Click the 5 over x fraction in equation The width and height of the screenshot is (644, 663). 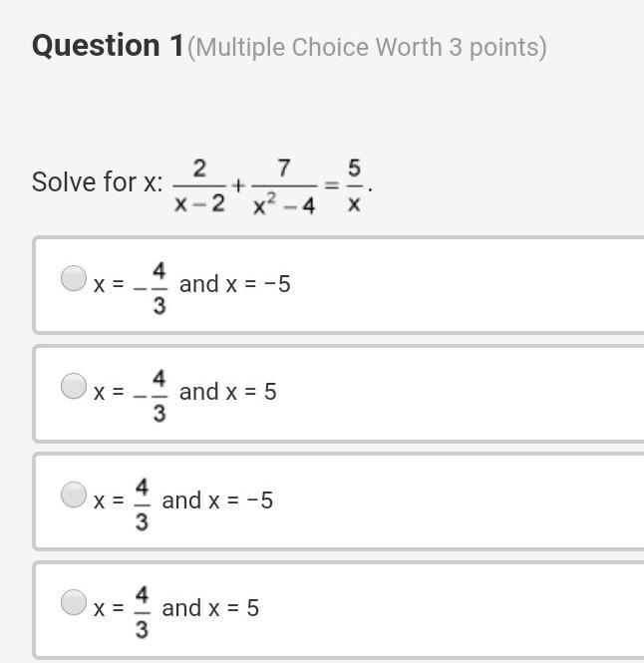(x=354, y=185)
